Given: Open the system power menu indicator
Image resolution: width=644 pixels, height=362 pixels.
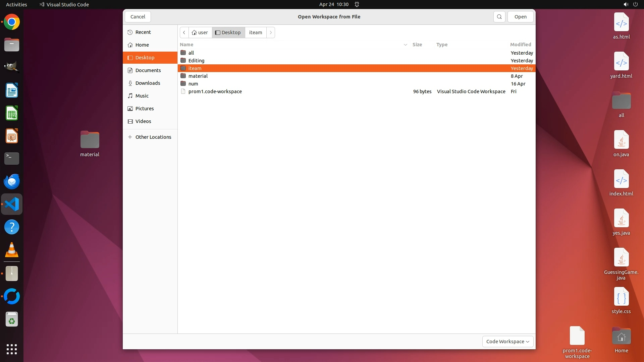Looking at the screenshot, I should [x=635, y=4].
